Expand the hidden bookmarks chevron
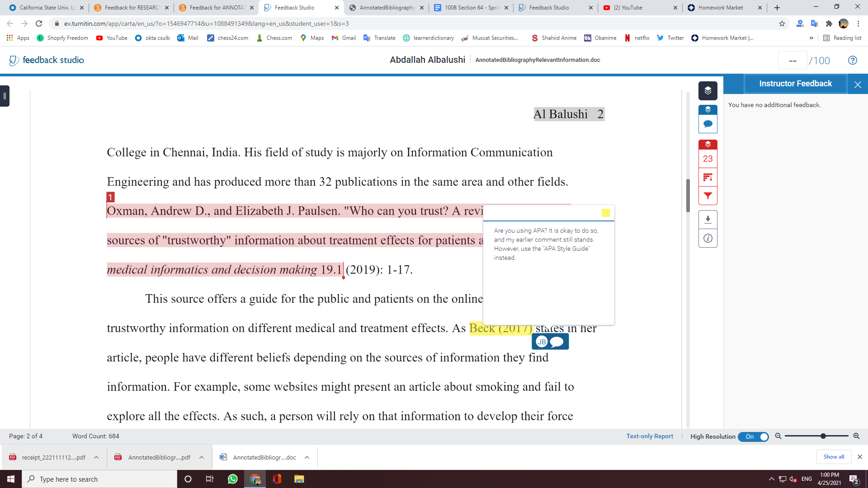This screenshot has height=488, width=868. (811, 38)
